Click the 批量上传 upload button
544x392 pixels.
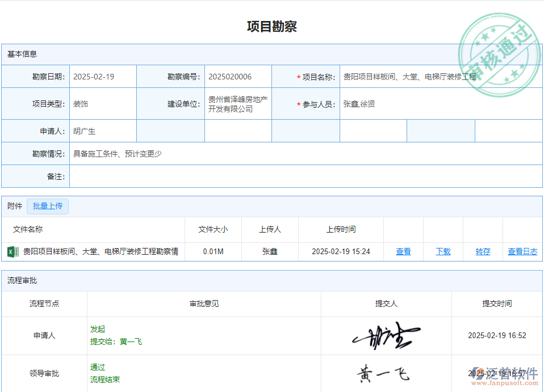pos(48,206)
